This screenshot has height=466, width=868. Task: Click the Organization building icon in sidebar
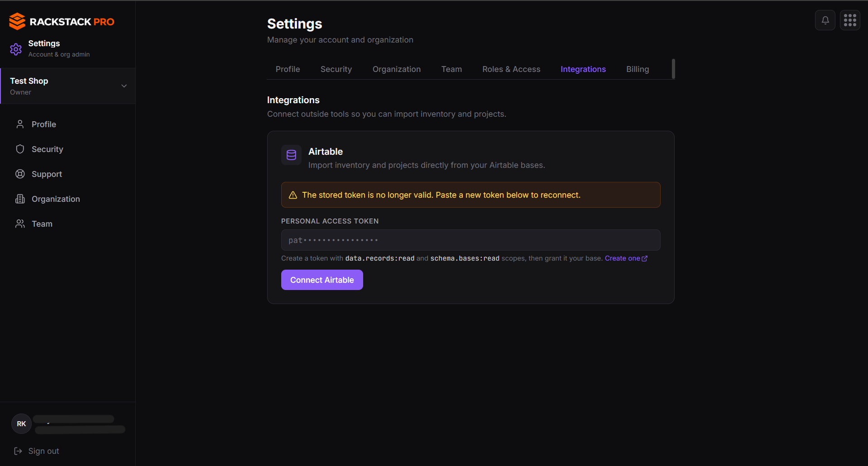20,199
